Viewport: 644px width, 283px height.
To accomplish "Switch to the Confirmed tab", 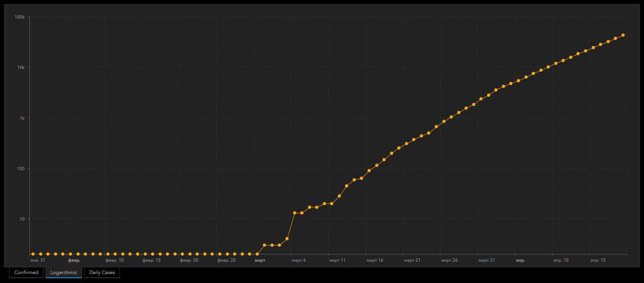I will [x=26, y=273].
